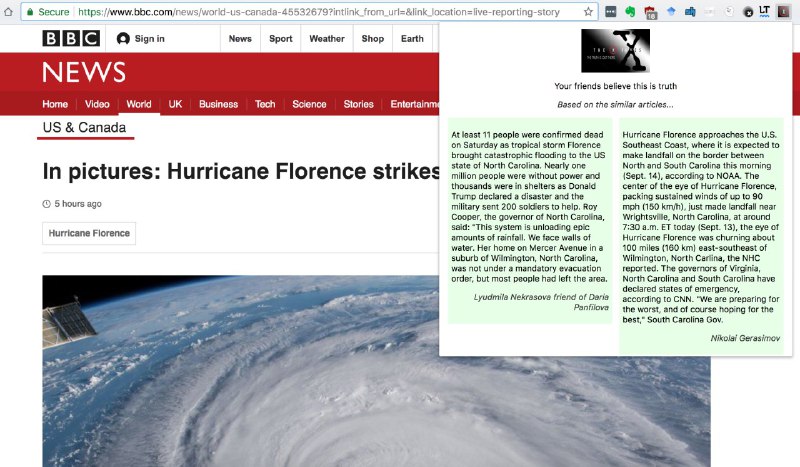Click the blue translator extension icon
This screenshot has height=467, width=800.
[x=690, y=12]
